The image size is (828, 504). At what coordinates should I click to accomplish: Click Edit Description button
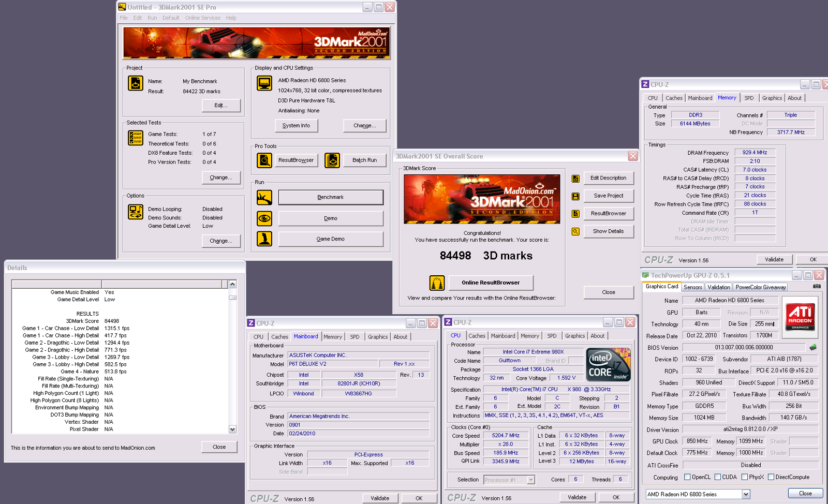[x=609, y=178]
